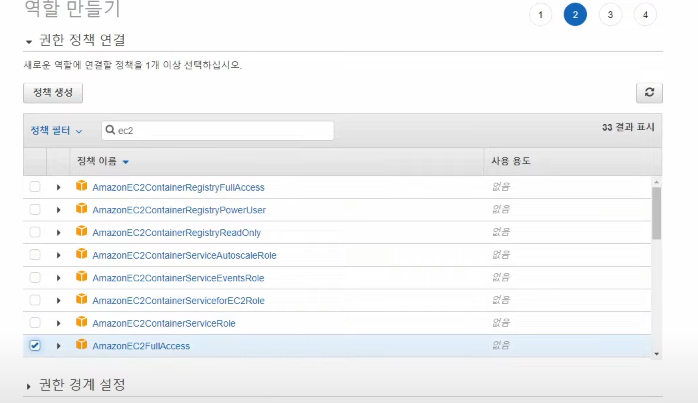
Task: Click the policy list scroll down arrow
Action: [657, 354]
